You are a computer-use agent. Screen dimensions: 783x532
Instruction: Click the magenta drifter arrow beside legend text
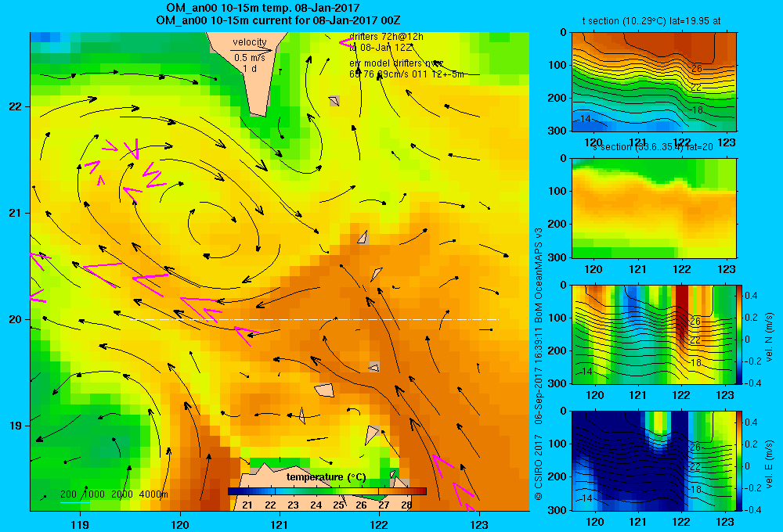tap(346, 42)
